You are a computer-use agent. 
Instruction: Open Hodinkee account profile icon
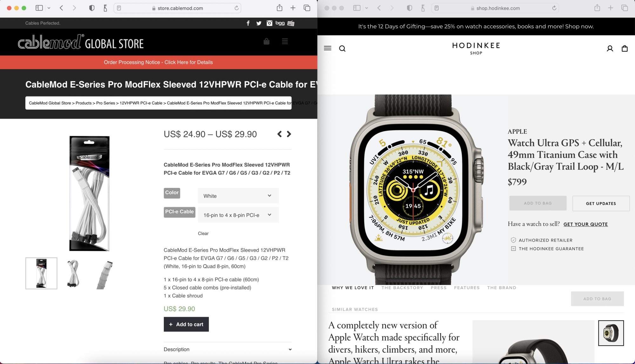610,49
